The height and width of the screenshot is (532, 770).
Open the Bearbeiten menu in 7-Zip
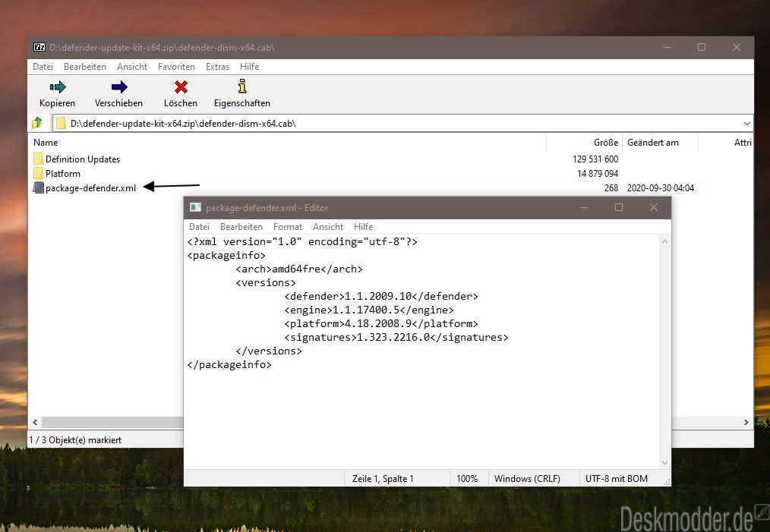pos(85,67)
